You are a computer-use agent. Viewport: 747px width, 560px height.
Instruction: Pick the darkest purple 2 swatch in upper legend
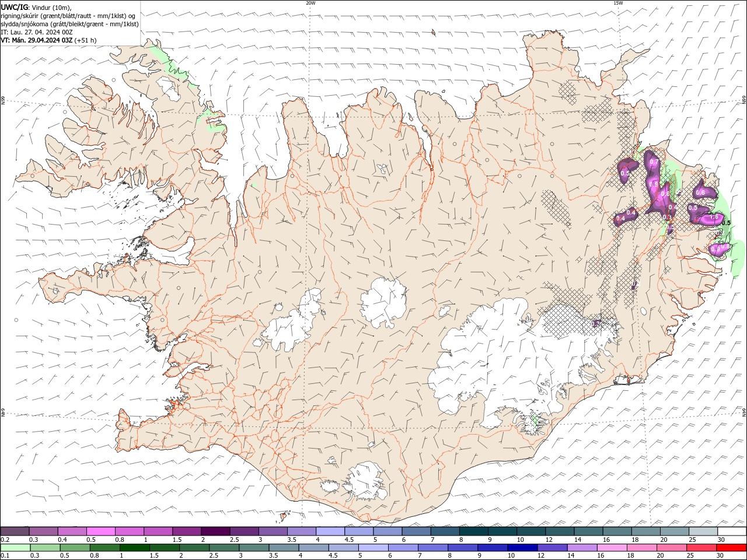coord(216,531)
